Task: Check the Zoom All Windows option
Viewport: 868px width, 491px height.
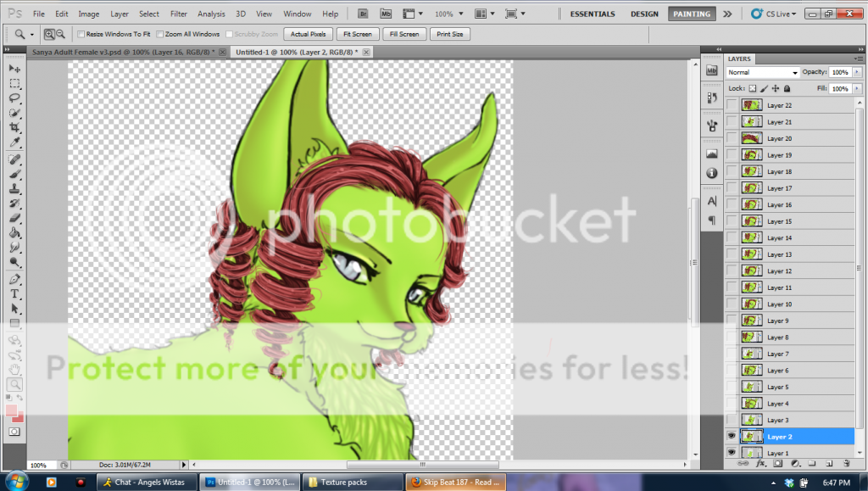Action: [x=161, y=34]
